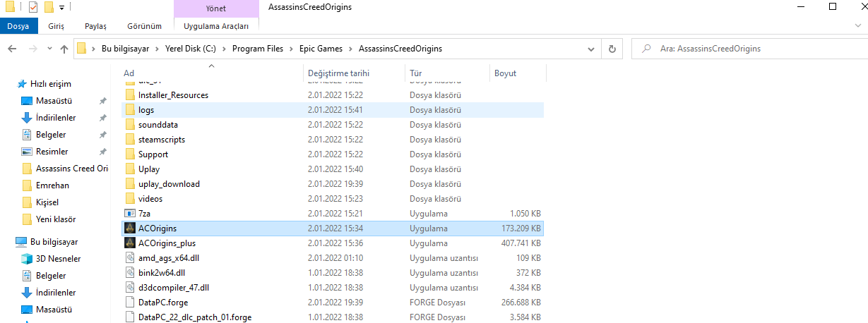Viewport: 868px width, 323px height.
Task: Click the search box for AssassinsCreedOrigins
Action: (x=749, y=49)
